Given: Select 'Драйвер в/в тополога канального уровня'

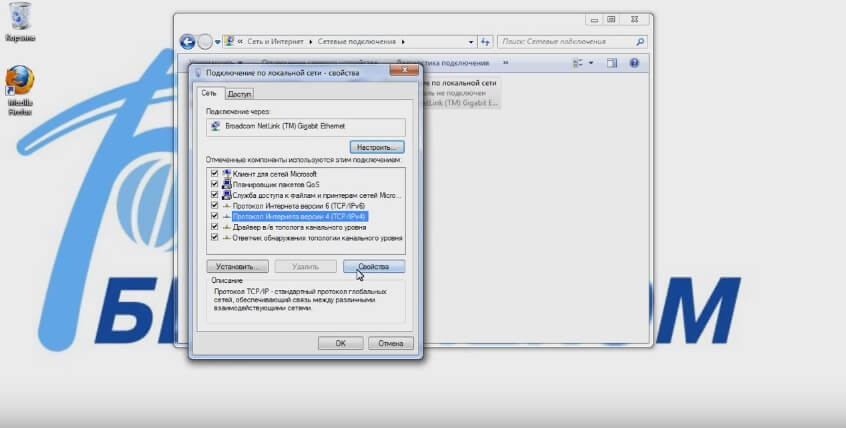Looking at the screenshot, I should [x=299, y=227].
